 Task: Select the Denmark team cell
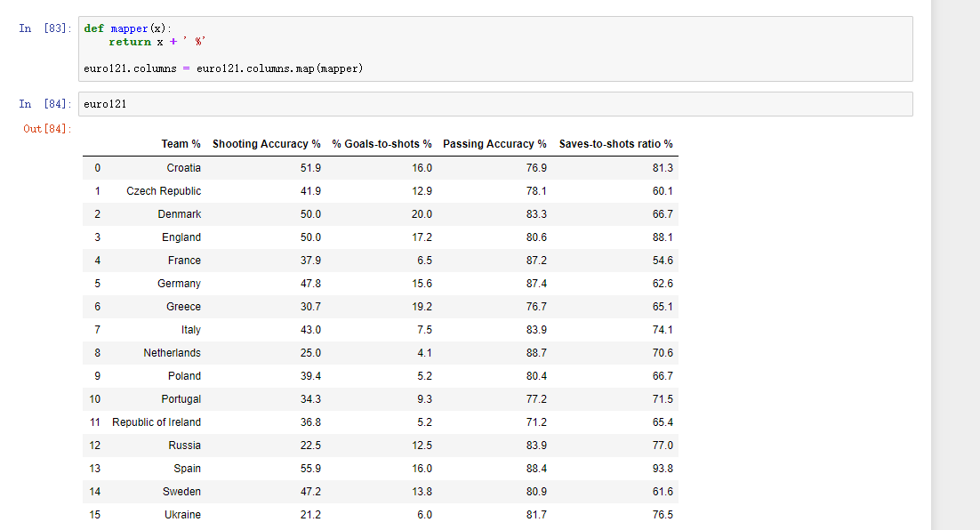pyautogui.click(x=180, y=214)
